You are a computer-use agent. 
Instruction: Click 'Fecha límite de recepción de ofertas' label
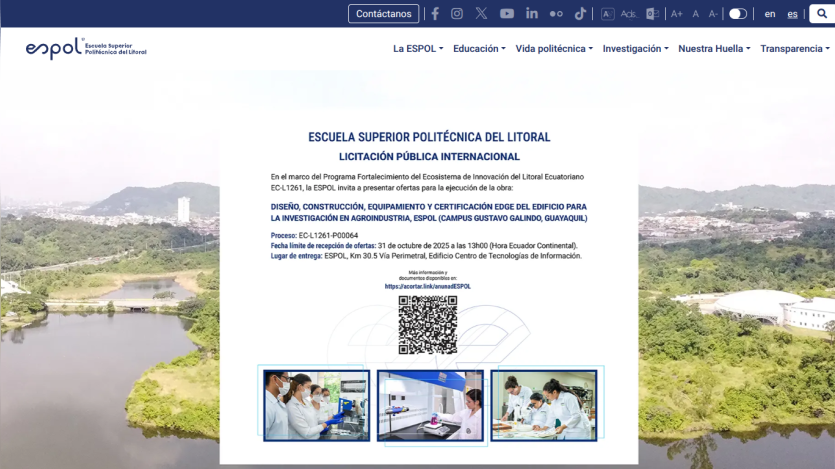[x=323, y=246]
